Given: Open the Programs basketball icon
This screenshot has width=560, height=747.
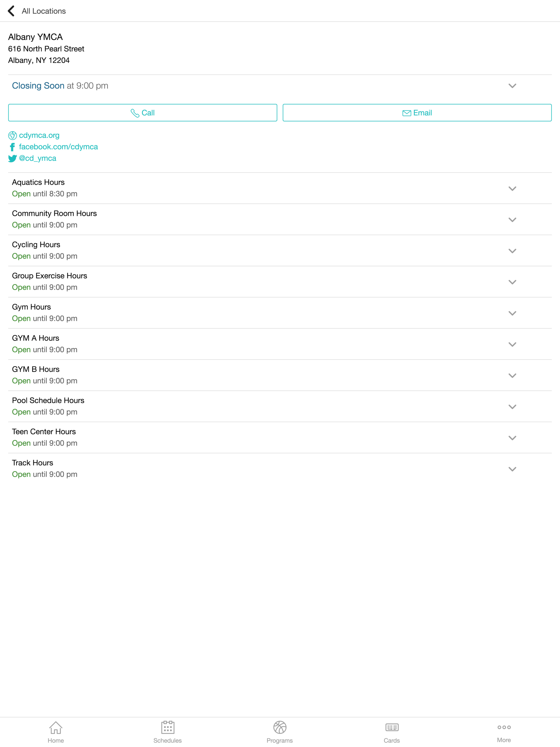Looking at the screenshot, I should [280, 728].
